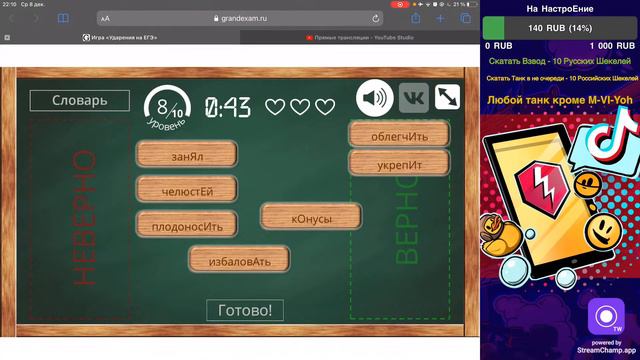Click the purple TW recorder icon
Viewport: 640px width, 360px height.
point(606,316)
